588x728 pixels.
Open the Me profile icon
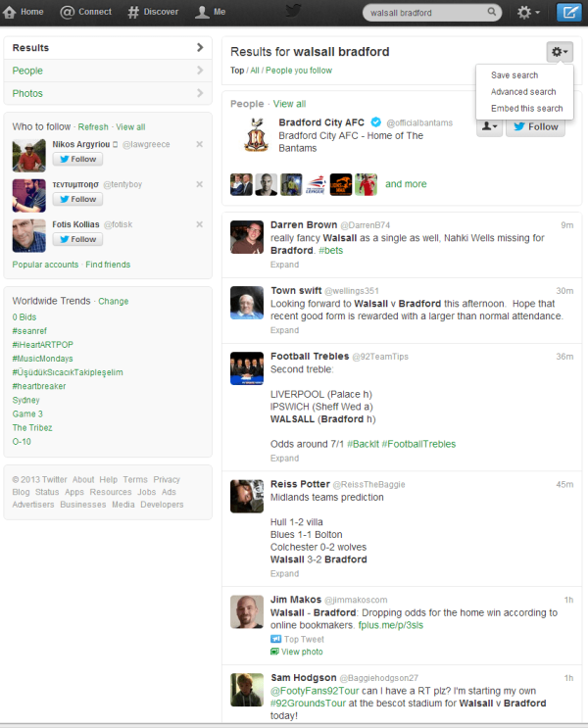coord(202,12)
